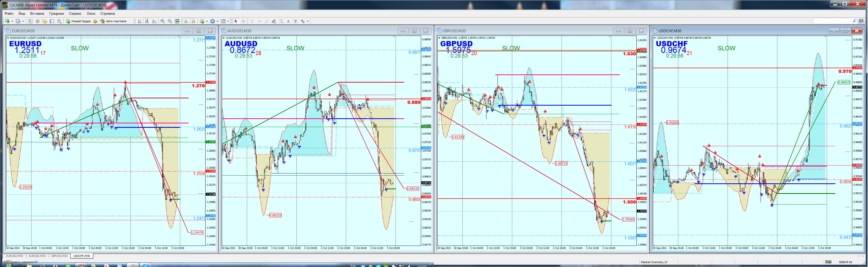Open the Графики menu
The image size is (868, 267).
click(x=57, y=13)
